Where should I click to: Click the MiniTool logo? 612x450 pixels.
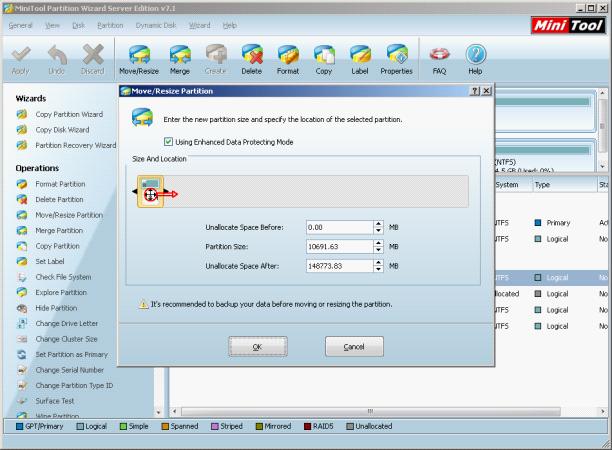568,26
